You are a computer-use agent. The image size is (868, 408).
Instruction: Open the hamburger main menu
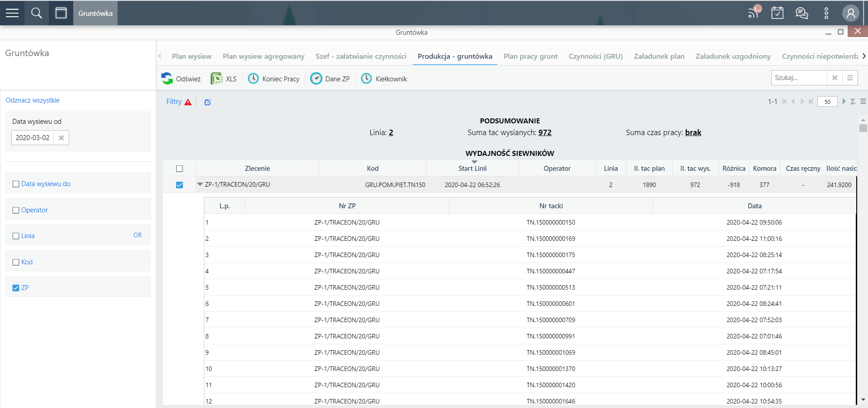coord(12,13)
